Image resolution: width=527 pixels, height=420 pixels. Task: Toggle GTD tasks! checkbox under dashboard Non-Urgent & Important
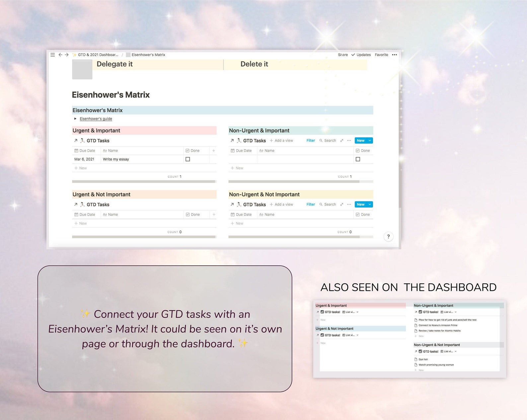420,312
